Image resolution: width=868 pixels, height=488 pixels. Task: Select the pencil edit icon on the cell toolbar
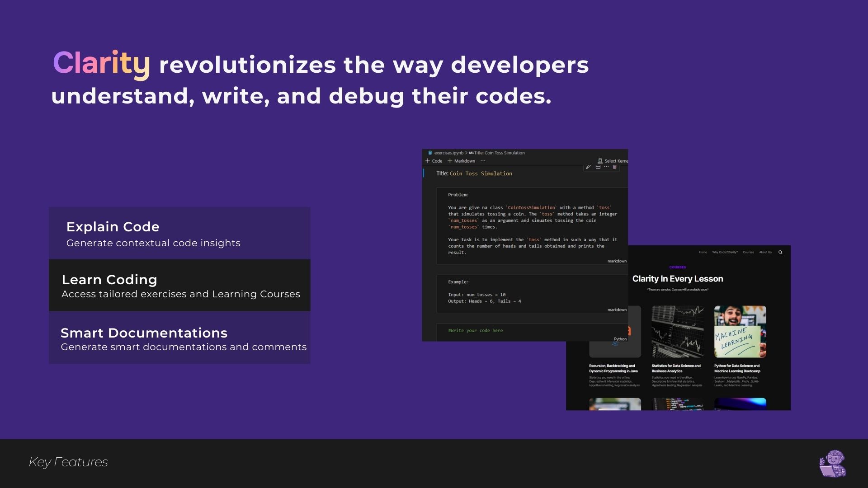coord(588,167)
